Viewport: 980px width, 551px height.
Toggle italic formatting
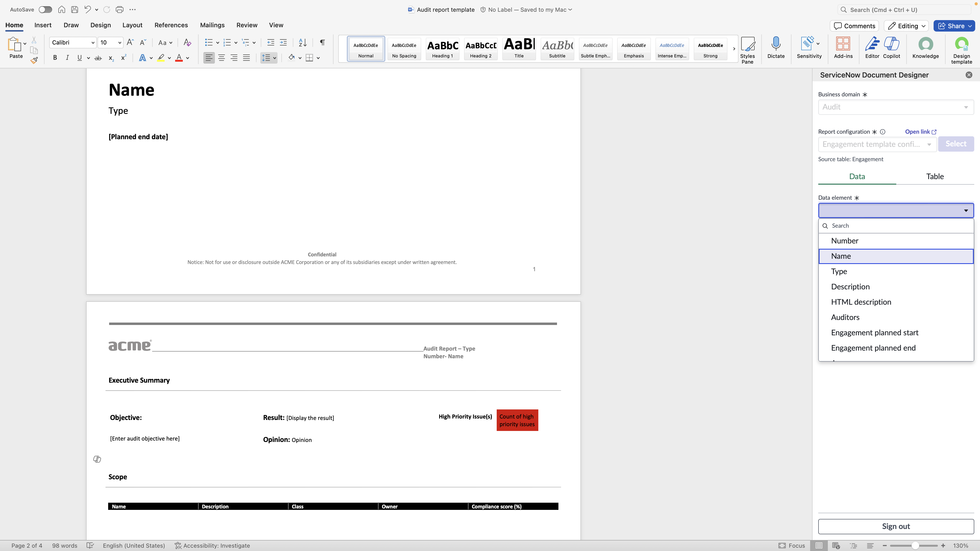tap(67, 58)
